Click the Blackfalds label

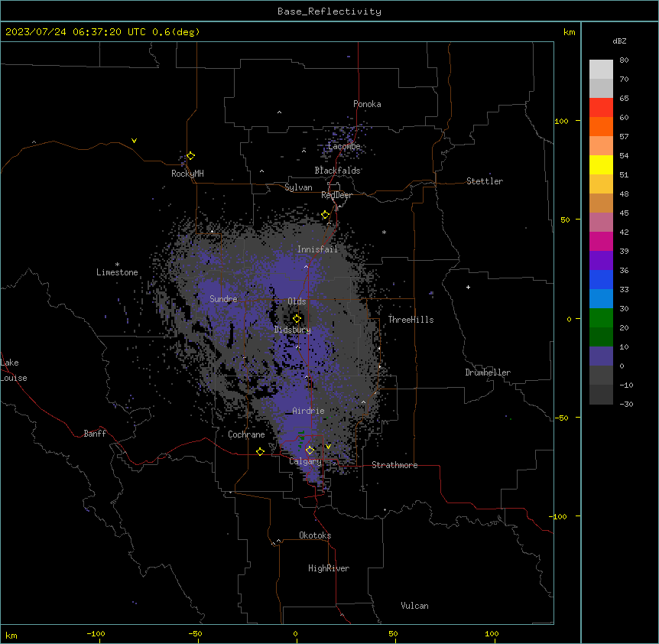point(337,171)
